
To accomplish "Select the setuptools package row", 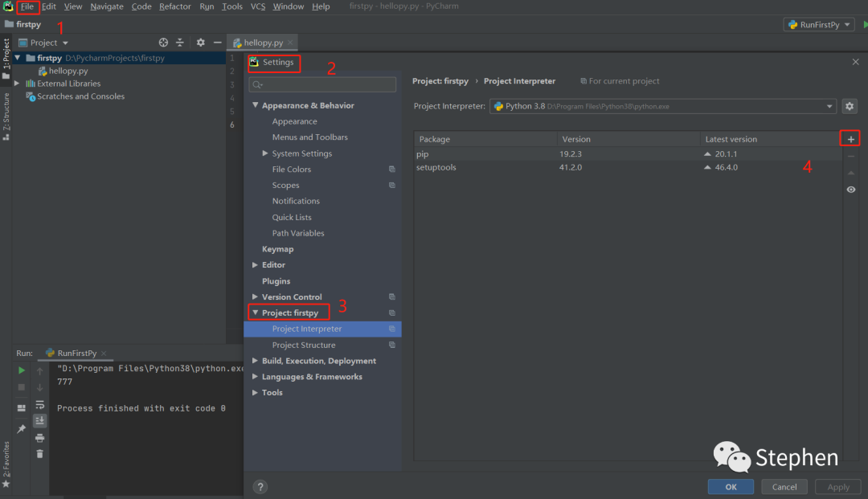I will pyautogui.click(x=628, y=167).
